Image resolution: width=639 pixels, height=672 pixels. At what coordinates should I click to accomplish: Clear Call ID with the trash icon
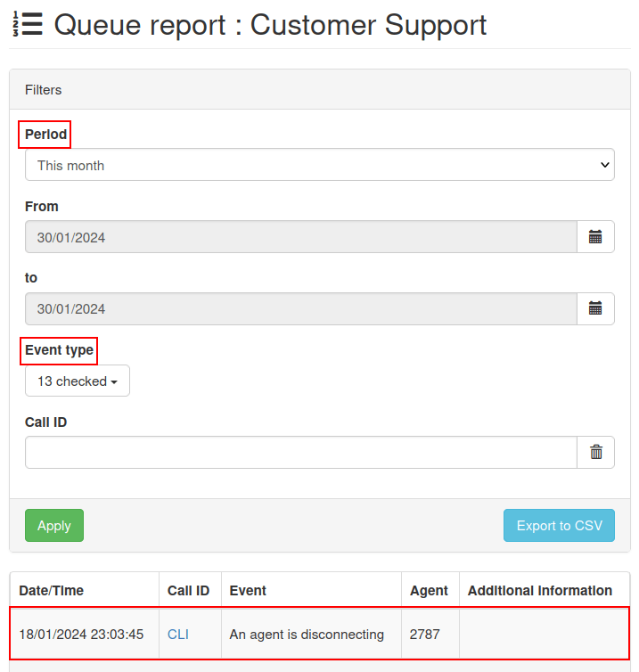point(595,453)
